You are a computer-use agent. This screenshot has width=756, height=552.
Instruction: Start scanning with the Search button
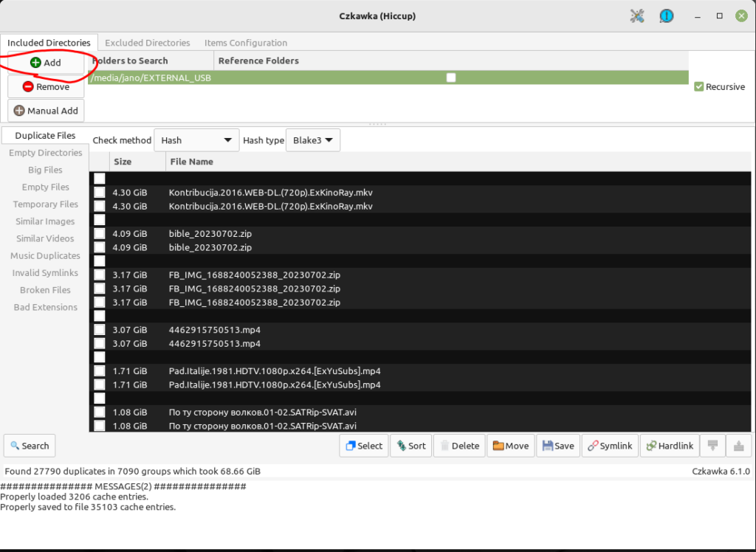point(30,445)
